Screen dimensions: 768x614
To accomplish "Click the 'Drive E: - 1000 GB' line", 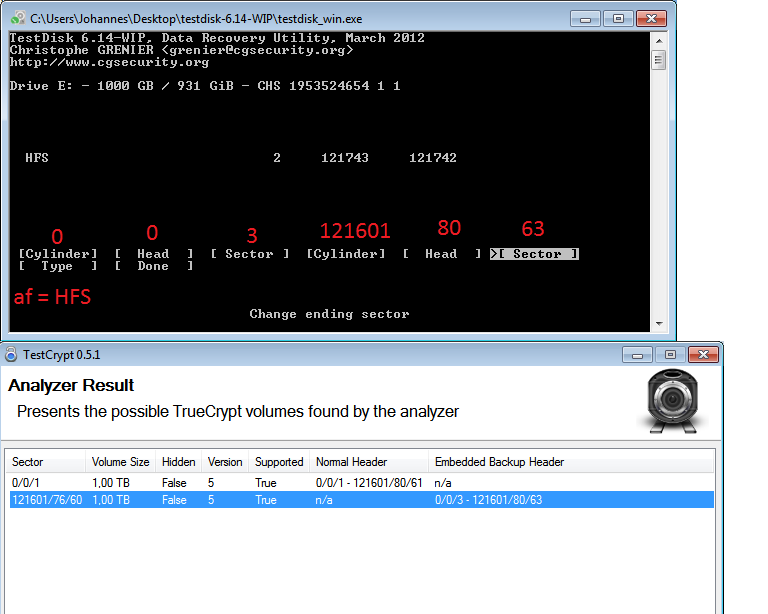I will click(x=205, y=86).
